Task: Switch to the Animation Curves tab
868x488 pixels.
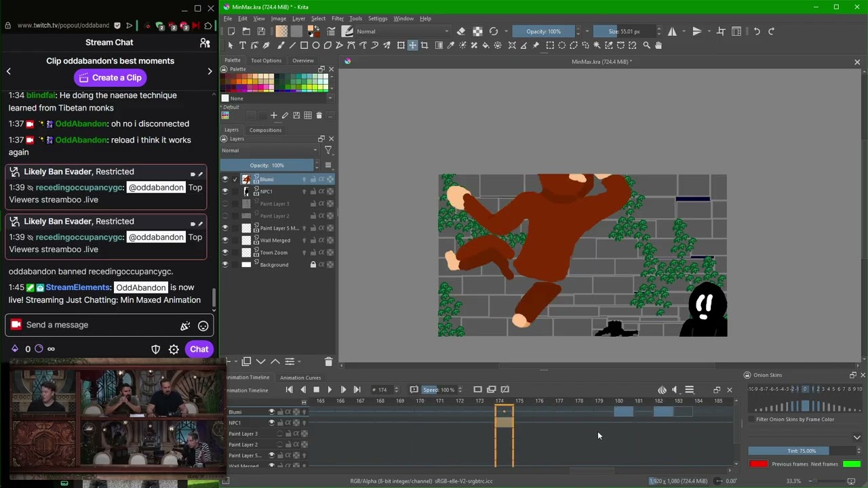Action: (x=300, y=378)
